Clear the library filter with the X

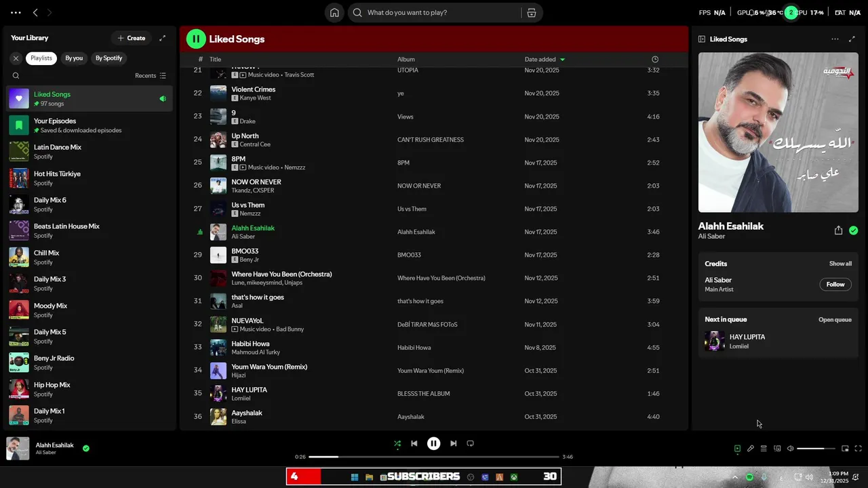point(16,58)
